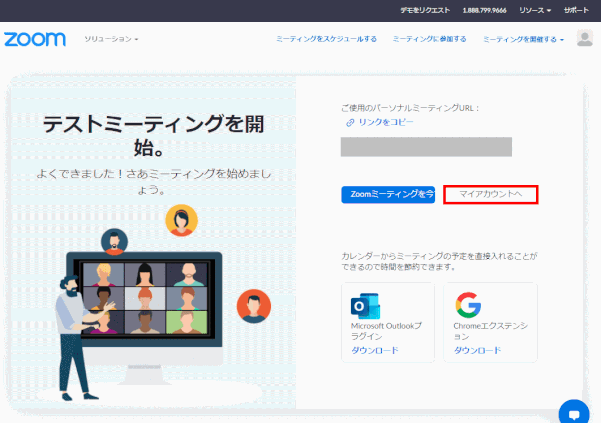Click the yellow-circle woman avatar illustration
Image resolution: width=601 pixels, height=423 pixels.
tap(182, 220)
